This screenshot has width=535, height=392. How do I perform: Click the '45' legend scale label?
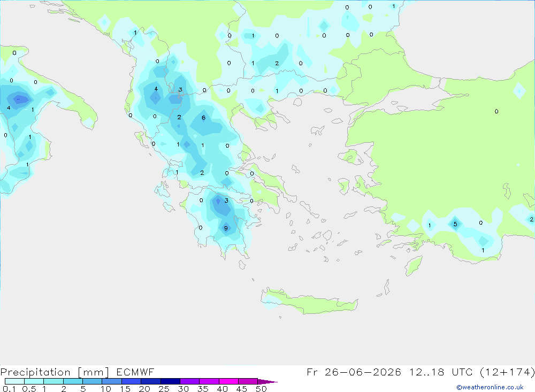pos(242,389)
